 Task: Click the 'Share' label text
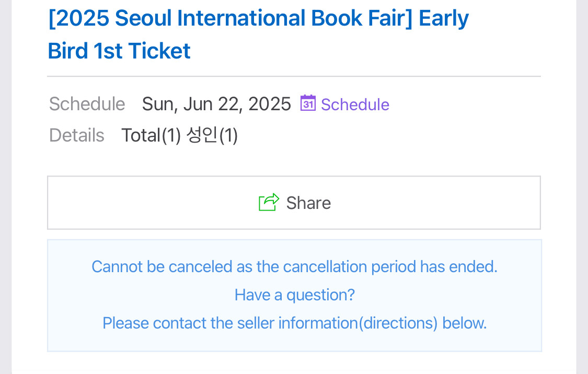pyautogui.click(x=308, y=203)
